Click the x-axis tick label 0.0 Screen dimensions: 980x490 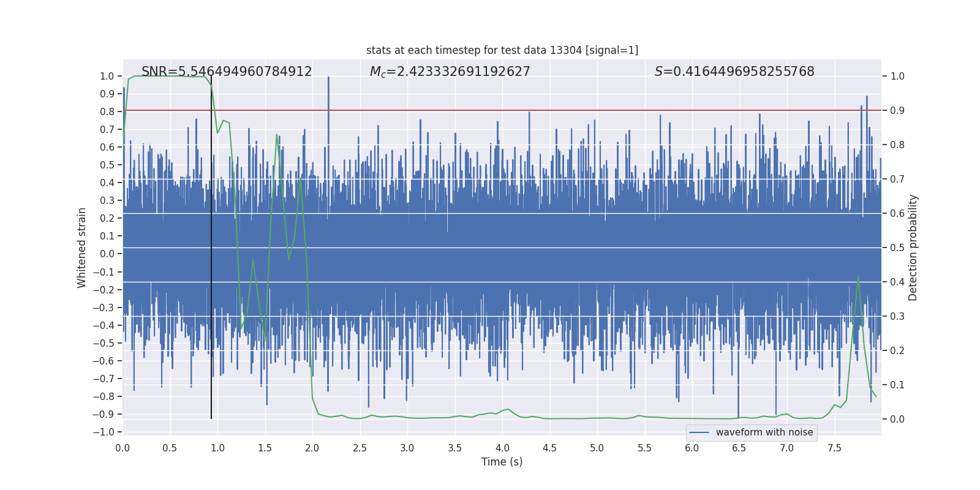[x=123, y=448]
